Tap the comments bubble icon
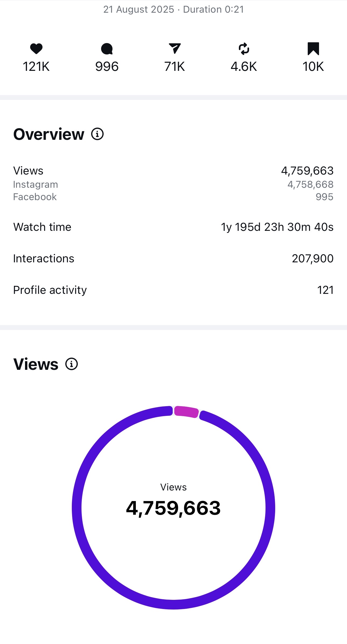Viewport: 347px width, 644px height. 107,49
